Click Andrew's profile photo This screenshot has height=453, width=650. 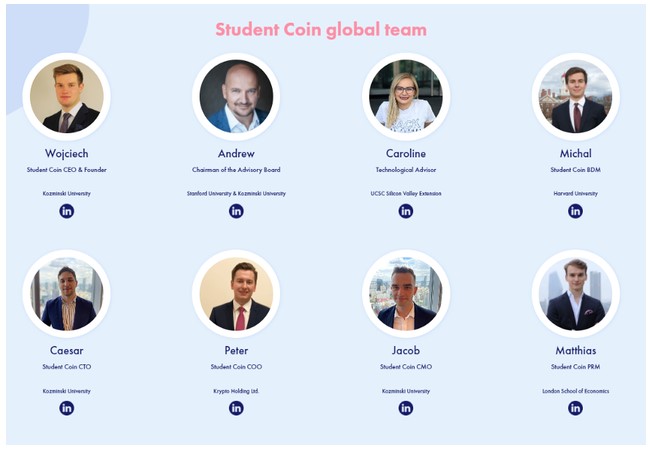coord(236,96)
